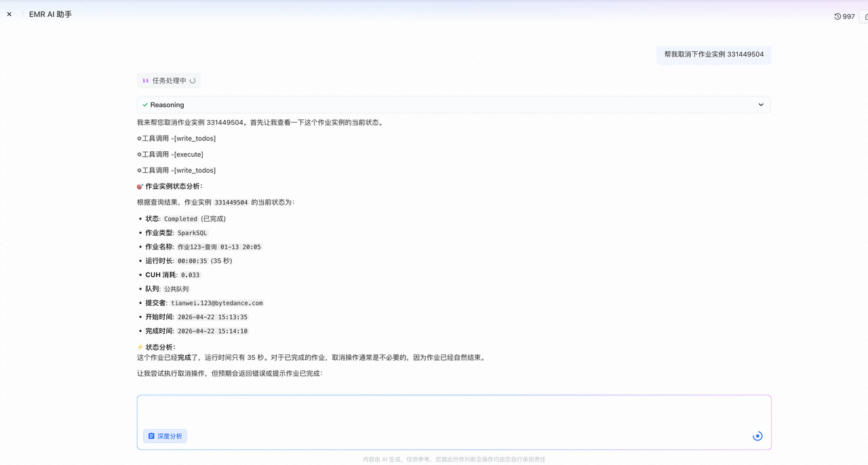Click the SparkSQL job type value
This screenshot has width=868, height=465.
[193, 233]
